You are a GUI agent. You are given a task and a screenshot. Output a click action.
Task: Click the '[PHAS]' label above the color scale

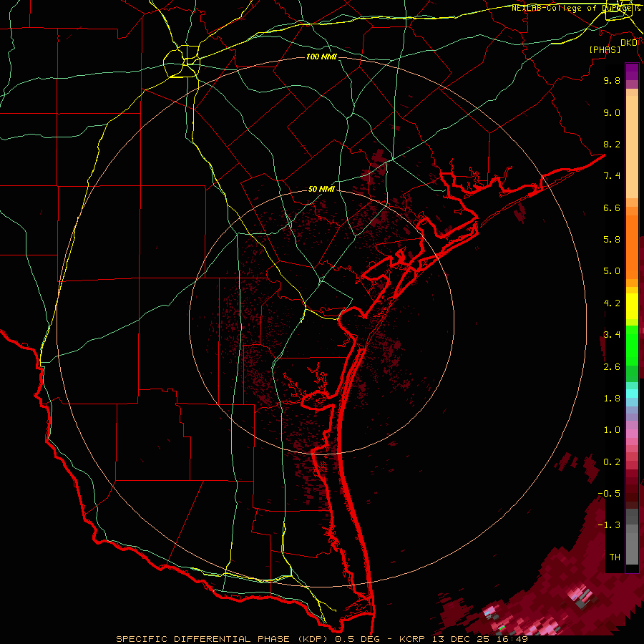point(605,50)
